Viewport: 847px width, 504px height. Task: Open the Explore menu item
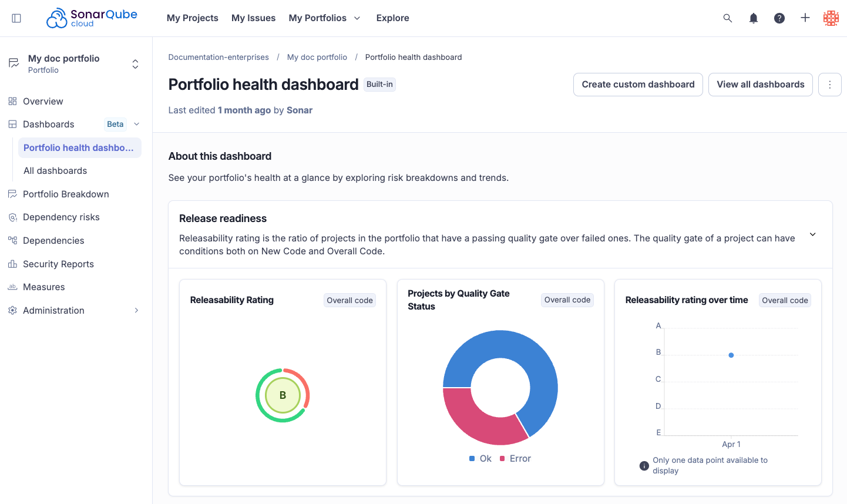coord(392,18)
